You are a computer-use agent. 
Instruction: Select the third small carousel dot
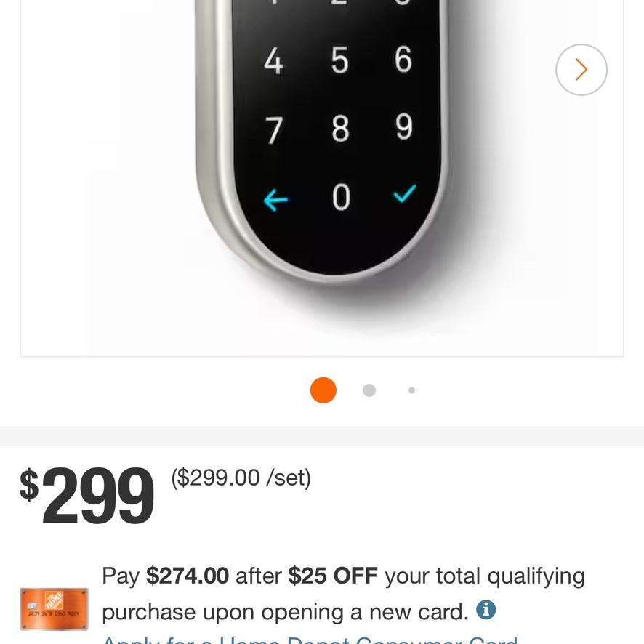(x=411, y=390)
